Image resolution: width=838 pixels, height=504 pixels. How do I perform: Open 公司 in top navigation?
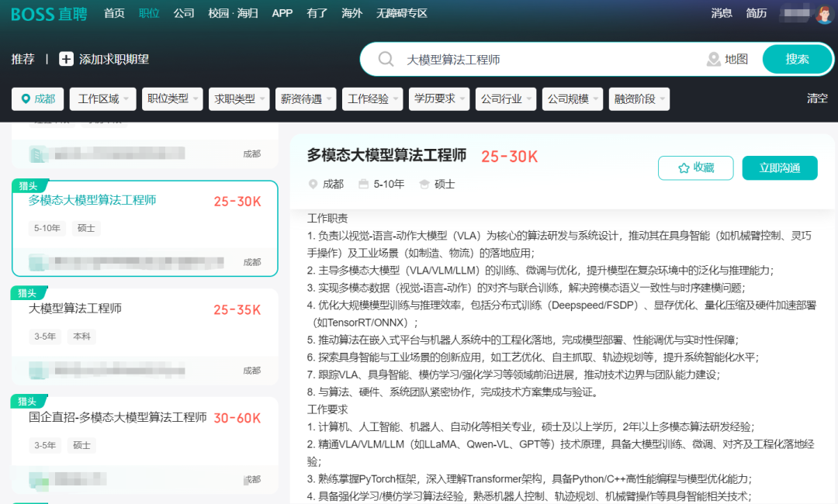pyautogui.click(x=184, y=13)
